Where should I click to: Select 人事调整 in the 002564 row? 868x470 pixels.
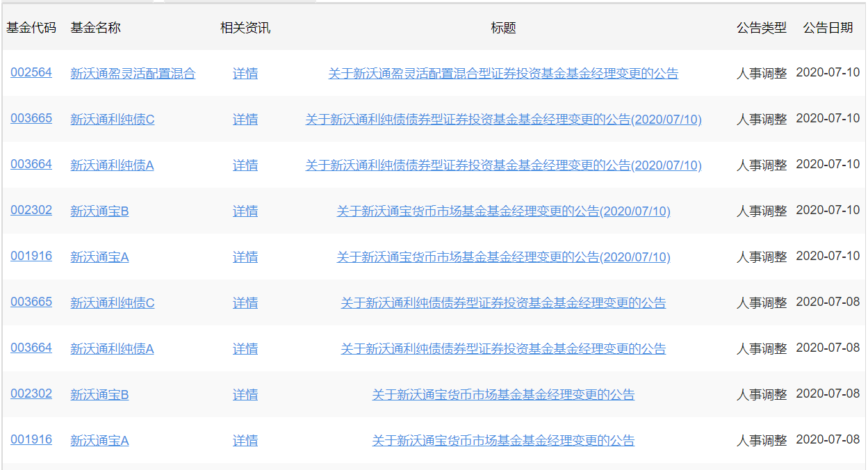(762, 73)
